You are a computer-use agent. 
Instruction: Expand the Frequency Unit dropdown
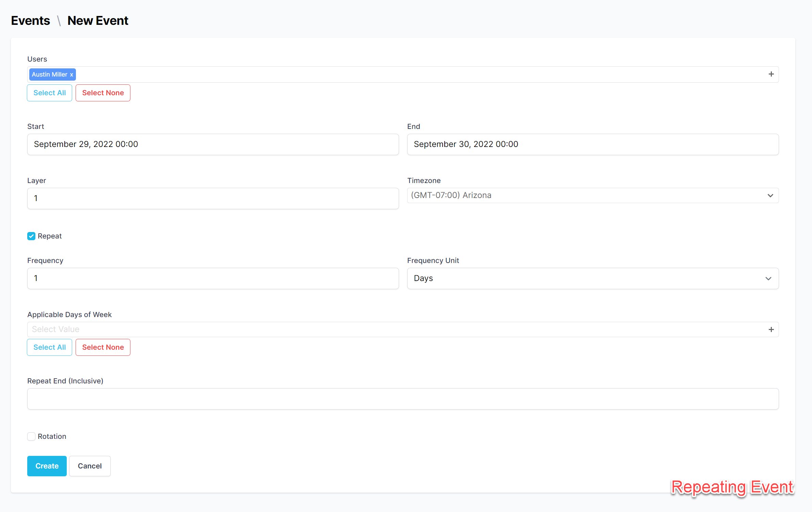coord(592,278)
